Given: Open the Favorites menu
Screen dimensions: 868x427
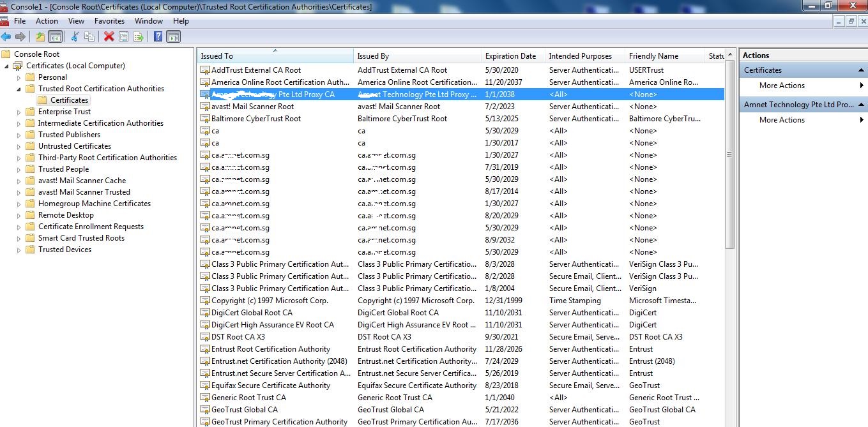Looking at the screenshot, I should coord(109,21).
